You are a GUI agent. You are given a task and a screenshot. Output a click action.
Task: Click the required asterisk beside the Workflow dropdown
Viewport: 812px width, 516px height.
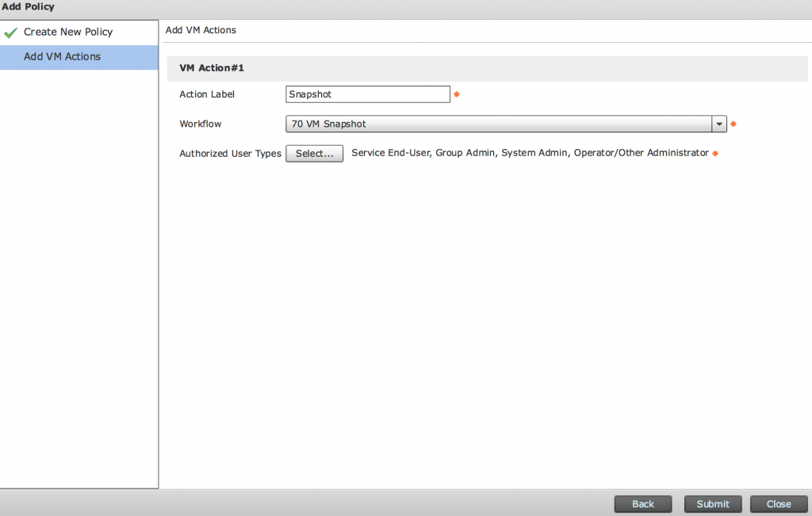(733, 124)
